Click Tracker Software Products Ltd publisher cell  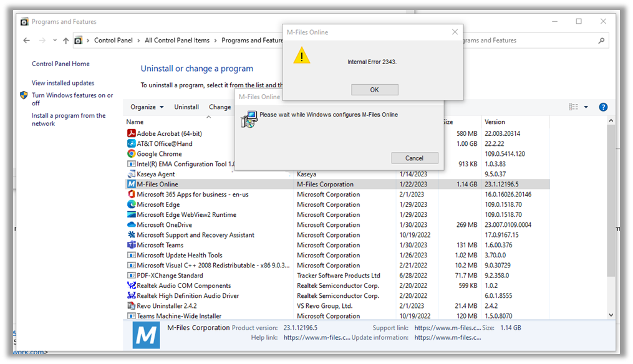(x=339, y=275)
